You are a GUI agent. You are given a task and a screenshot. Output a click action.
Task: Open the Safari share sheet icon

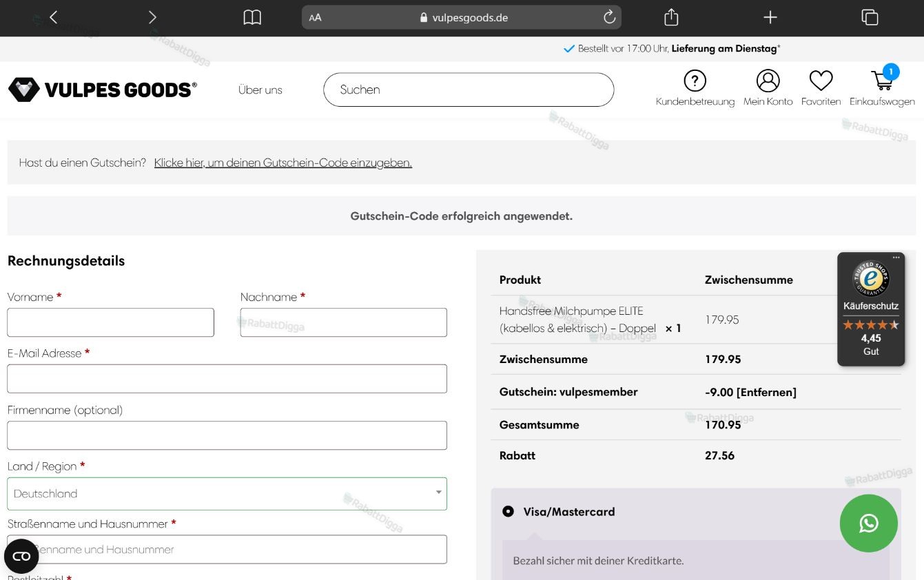[671, 17]
